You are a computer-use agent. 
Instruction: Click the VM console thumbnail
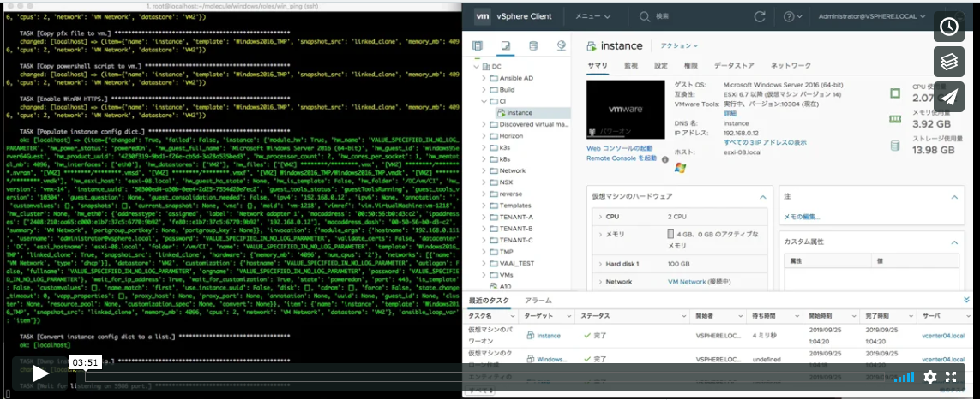point(626,109)
